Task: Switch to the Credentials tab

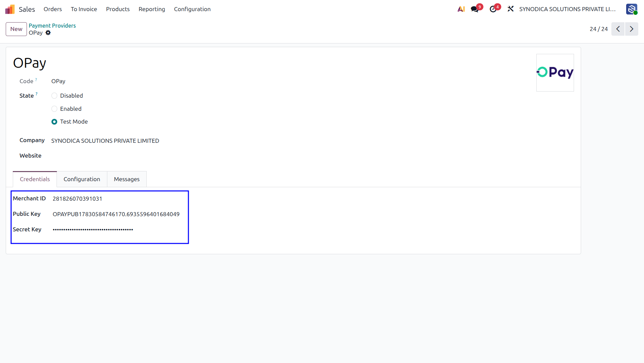Action: 35,179
